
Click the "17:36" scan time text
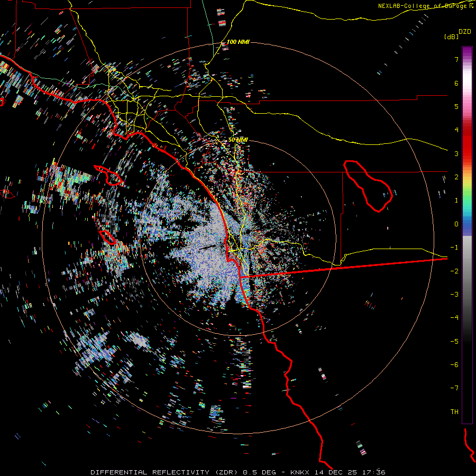pos(374,472)
